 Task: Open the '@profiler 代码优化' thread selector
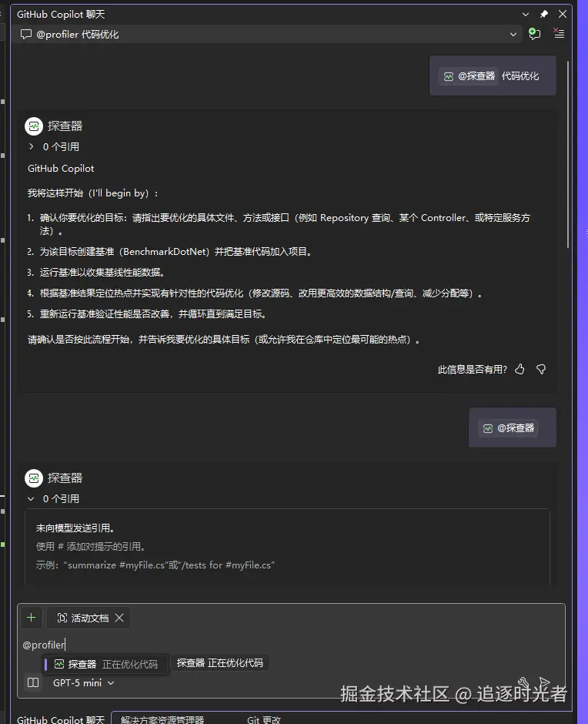coord(268,34)
